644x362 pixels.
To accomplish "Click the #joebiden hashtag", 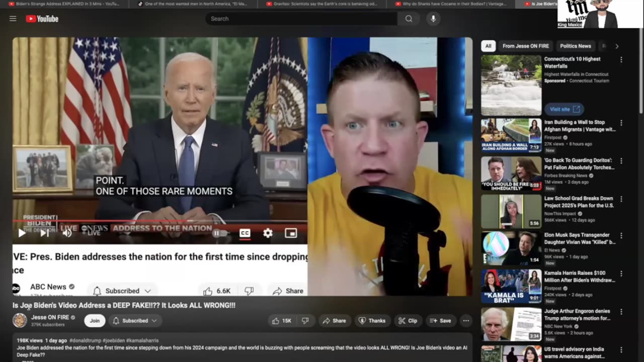I will coord(113,340).
